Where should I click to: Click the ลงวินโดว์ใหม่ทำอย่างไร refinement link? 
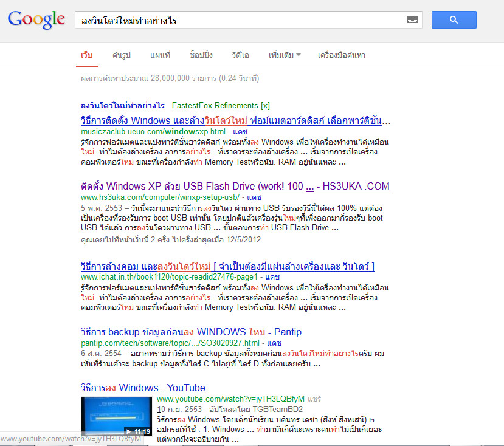[122, 105]
